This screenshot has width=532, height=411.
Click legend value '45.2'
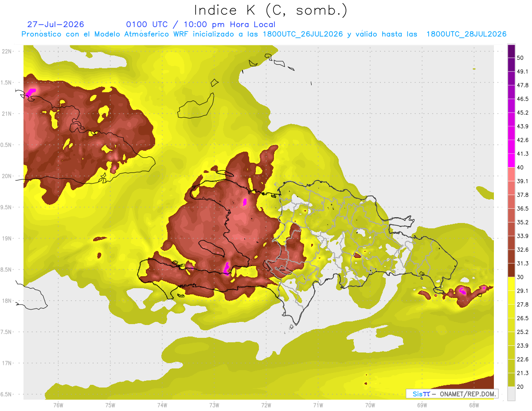[523, 113]
